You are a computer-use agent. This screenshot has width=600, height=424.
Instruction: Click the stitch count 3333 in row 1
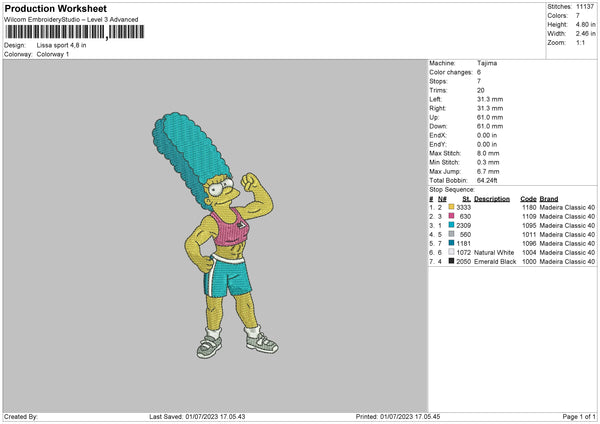tap(463, 207)
